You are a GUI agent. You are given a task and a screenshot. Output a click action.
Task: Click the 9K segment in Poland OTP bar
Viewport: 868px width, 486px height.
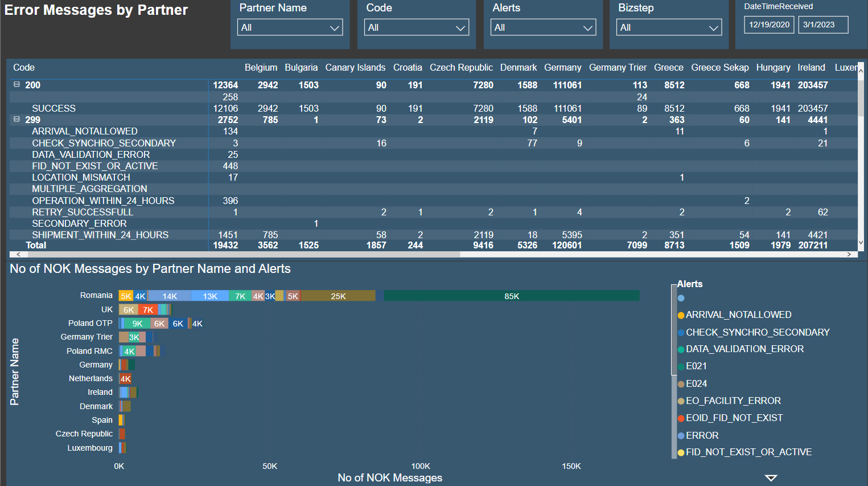(x=137, y=323)
